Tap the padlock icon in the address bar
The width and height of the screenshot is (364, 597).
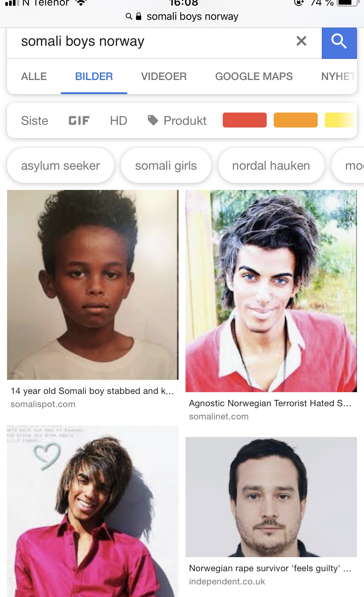pos(139,16)
